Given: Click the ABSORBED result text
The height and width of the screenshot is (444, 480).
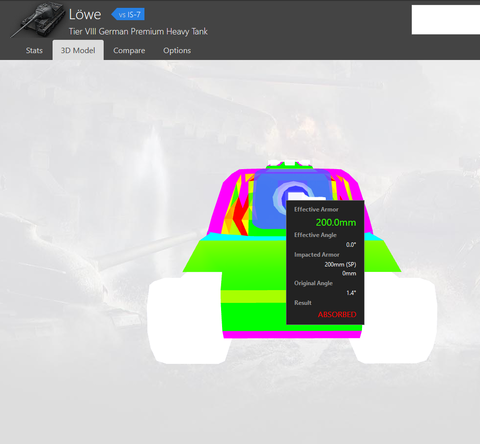Looking at the screenshot, I should 337,314.
